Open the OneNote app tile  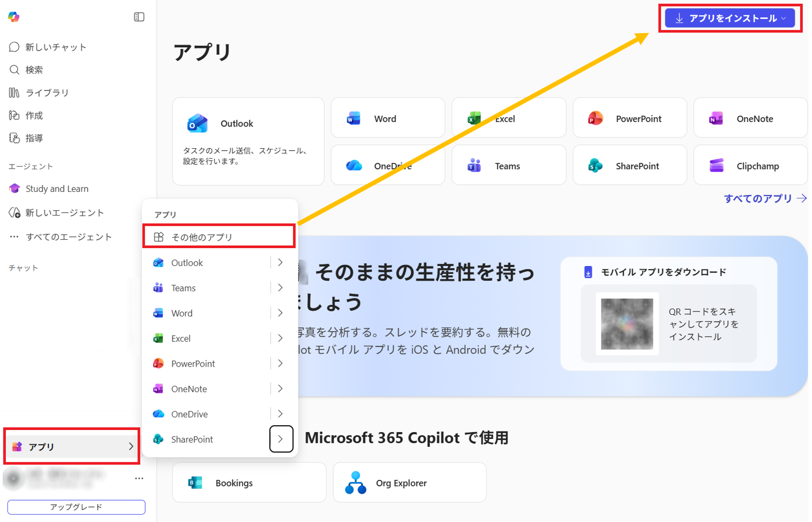[750, 118]
